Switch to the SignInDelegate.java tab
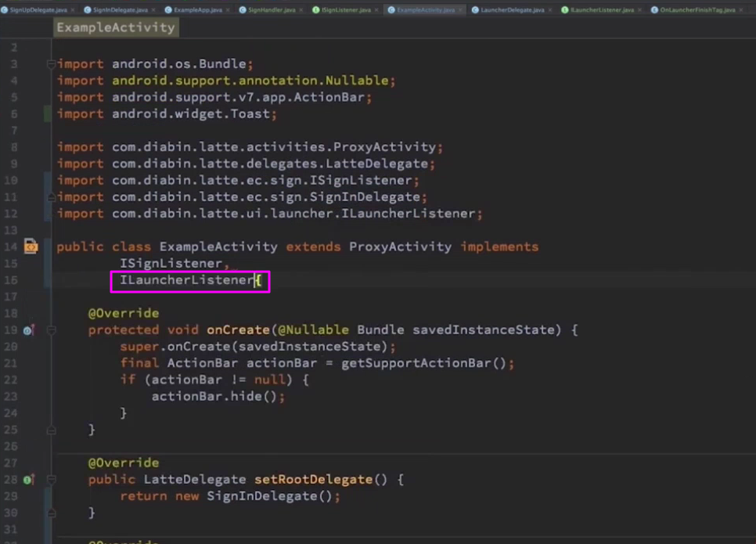This screenshot has width=756, height=544. (x=120, y=9)
